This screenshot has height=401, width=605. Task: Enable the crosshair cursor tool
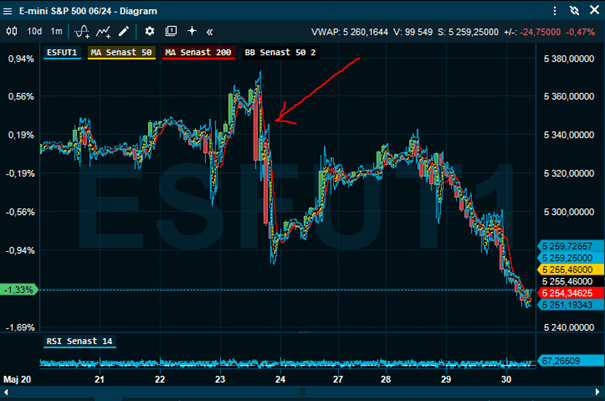tap(192, 31)
